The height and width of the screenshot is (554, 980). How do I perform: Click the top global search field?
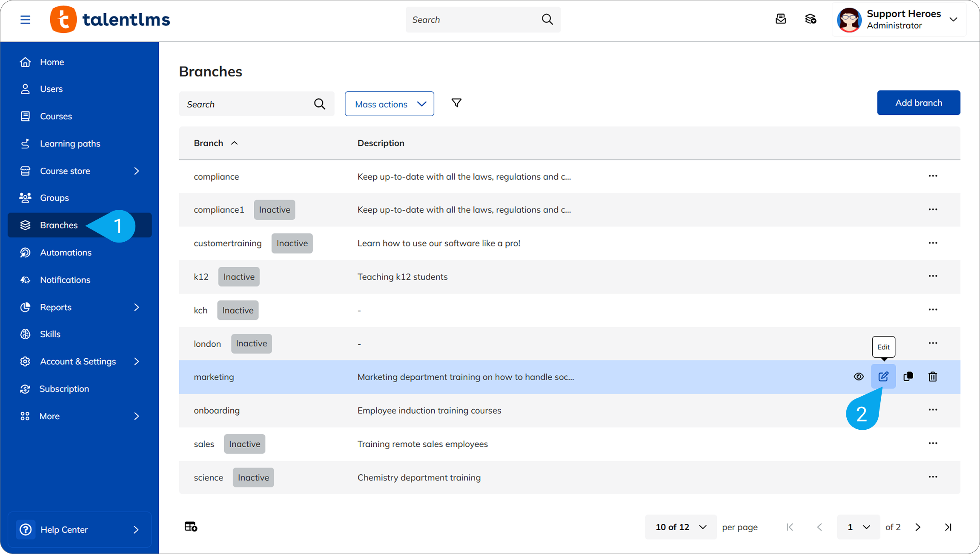[473, 20]
